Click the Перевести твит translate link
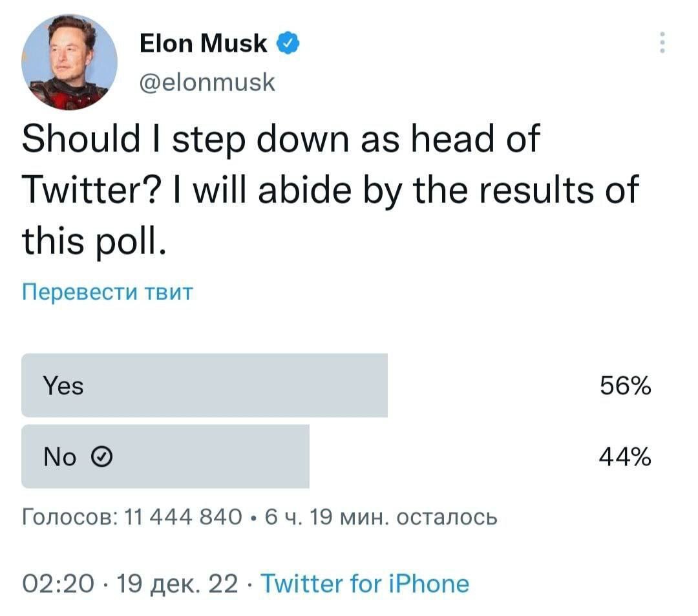 (x=107, y=292)
